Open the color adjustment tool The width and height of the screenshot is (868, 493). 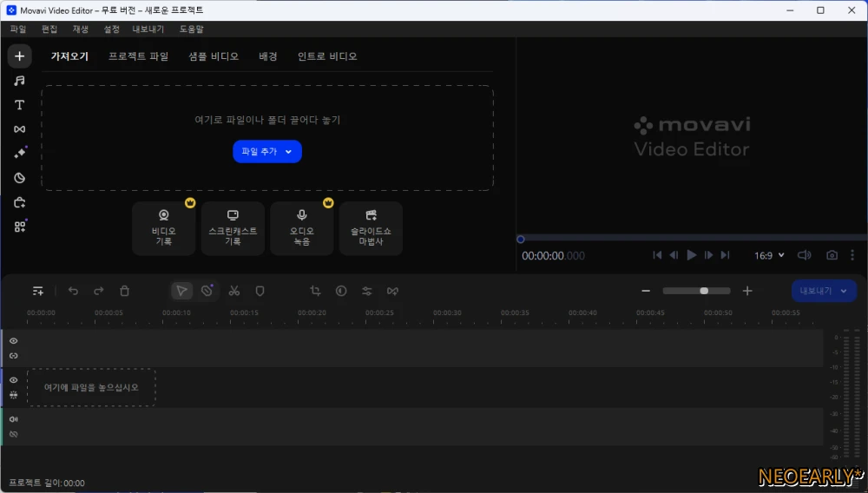click(x=341, y=291)
